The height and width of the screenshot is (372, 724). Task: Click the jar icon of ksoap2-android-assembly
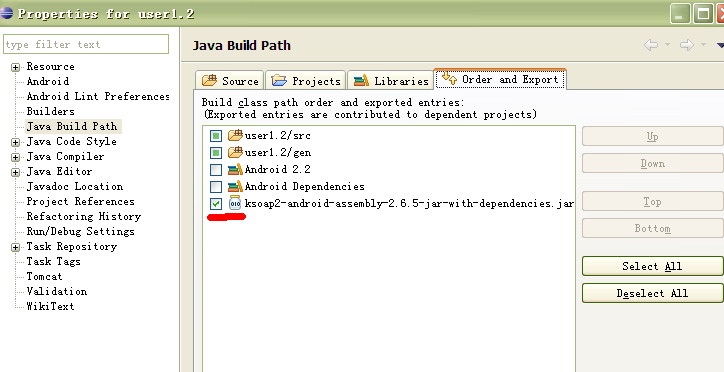pos(235,204)
